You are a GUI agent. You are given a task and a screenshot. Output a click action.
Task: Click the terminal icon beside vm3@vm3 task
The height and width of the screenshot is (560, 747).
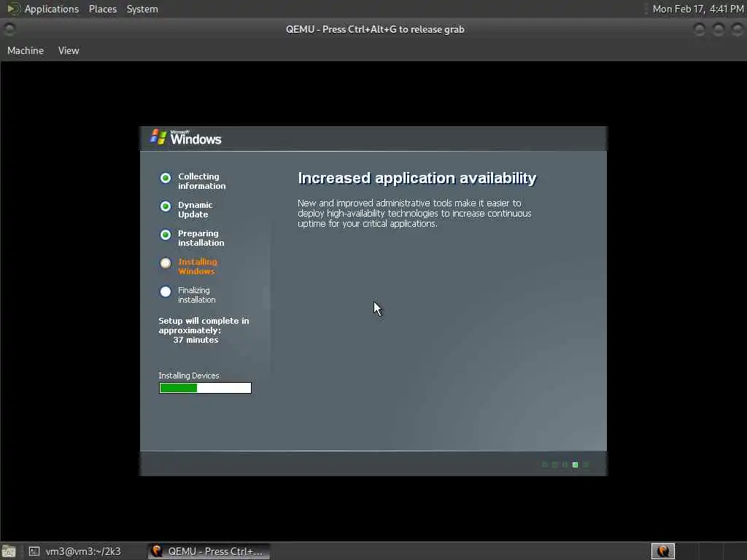pos(34,551)
